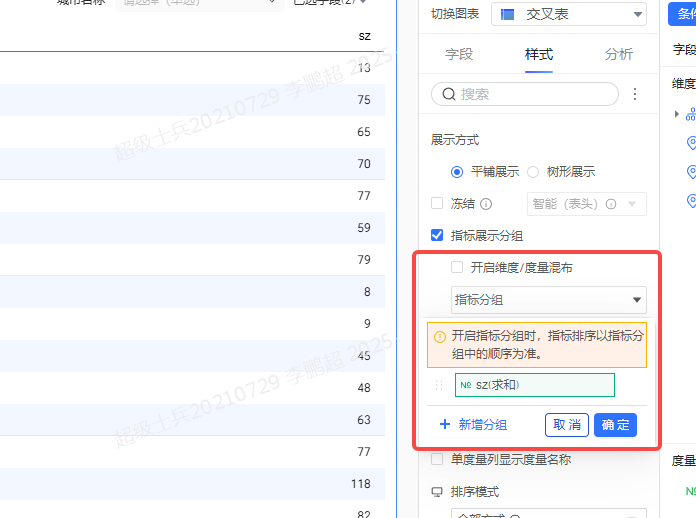696x518 pixels.
Task: Click the first location pin field icon
Action: (x=690, y=144)
